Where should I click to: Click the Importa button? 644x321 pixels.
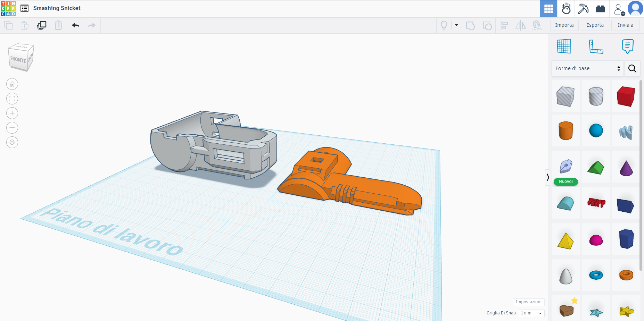pyautogui.click(x=564, y=25)
